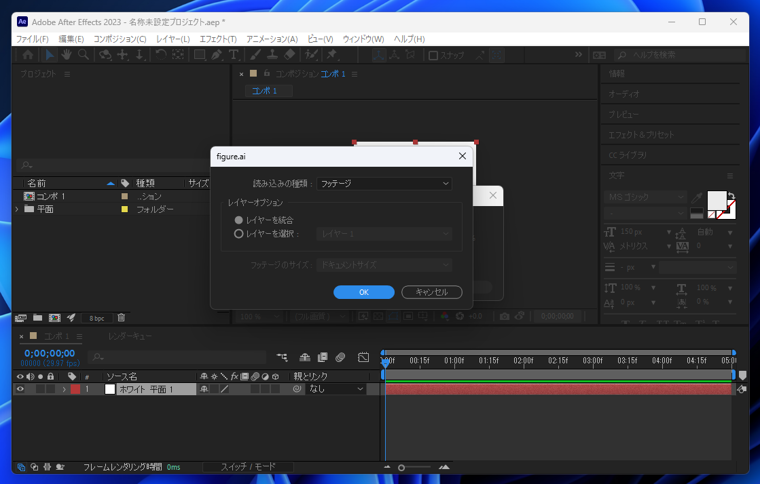Select the Hand tool
760x484 pixels.
66,55
